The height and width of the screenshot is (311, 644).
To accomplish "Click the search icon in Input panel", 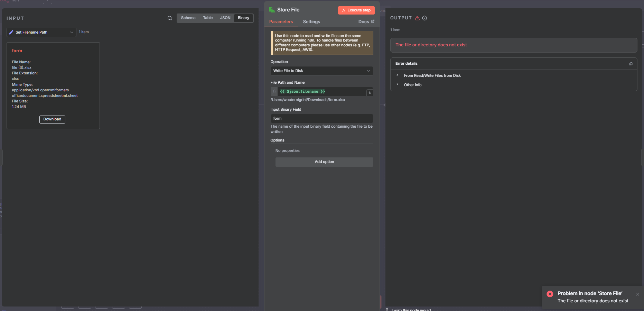I will (170, 18).
